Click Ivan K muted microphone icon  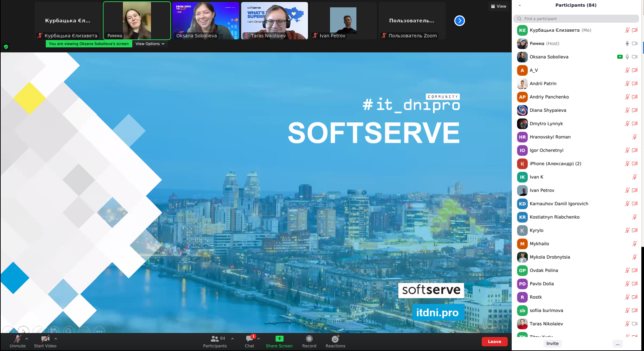tap(635, 177)
